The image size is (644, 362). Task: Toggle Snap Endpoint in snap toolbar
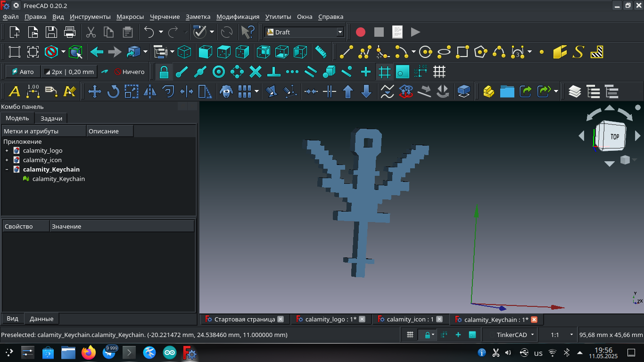coord(182,72)
